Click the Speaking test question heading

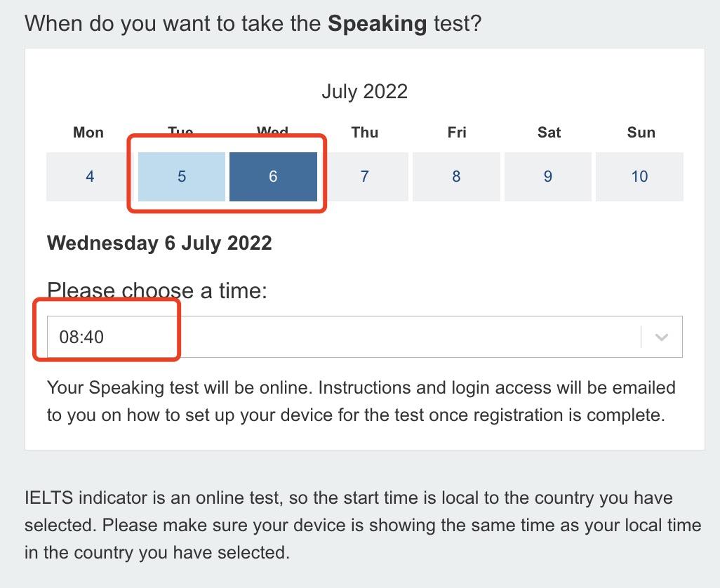coord(253,24)
